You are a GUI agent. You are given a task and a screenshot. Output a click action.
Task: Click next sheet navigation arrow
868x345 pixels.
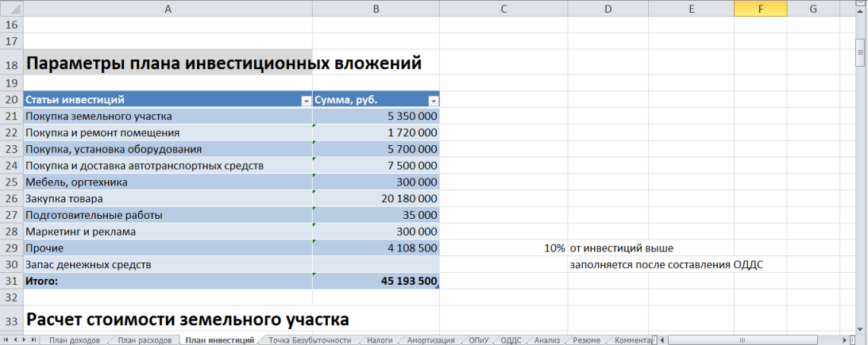click(x=24, y=339)
